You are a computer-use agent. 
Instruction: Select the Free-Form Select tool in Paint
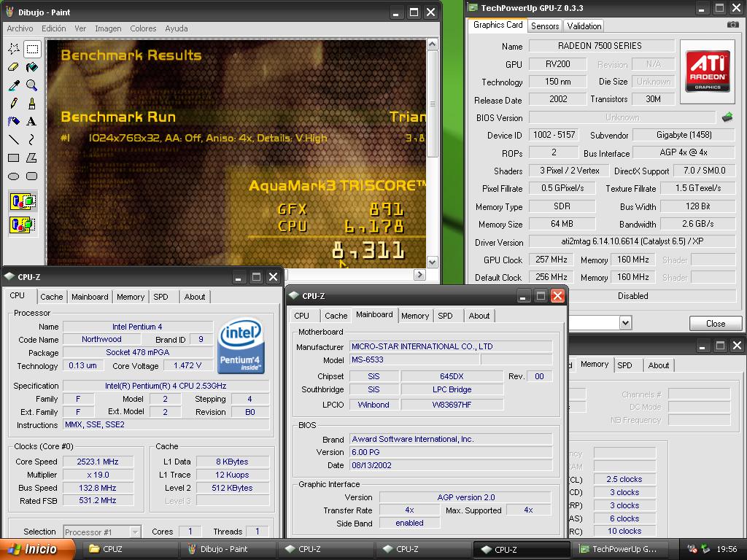pyautogui.click(x=14, y=49)
